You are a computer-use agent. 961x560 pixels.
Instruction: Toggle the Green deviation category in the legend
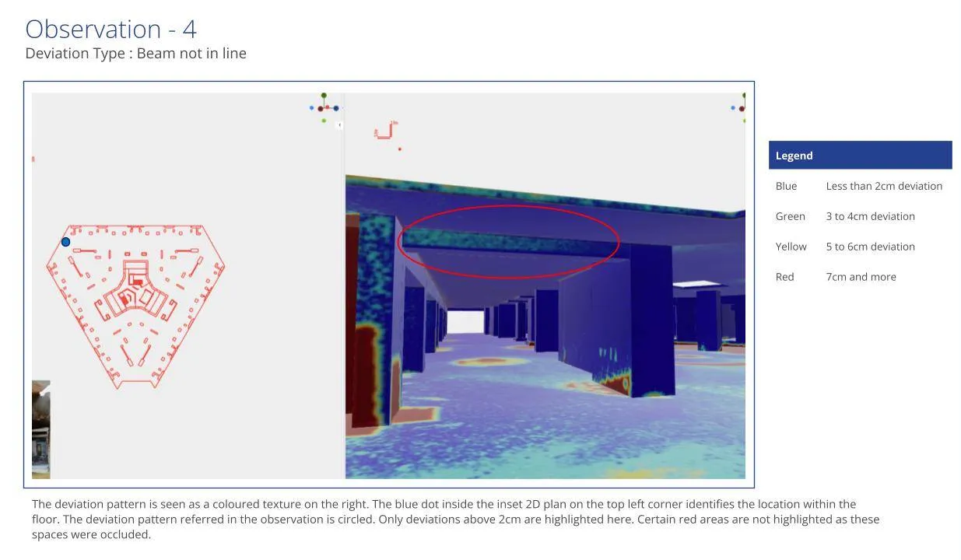(x=791, y=216)
